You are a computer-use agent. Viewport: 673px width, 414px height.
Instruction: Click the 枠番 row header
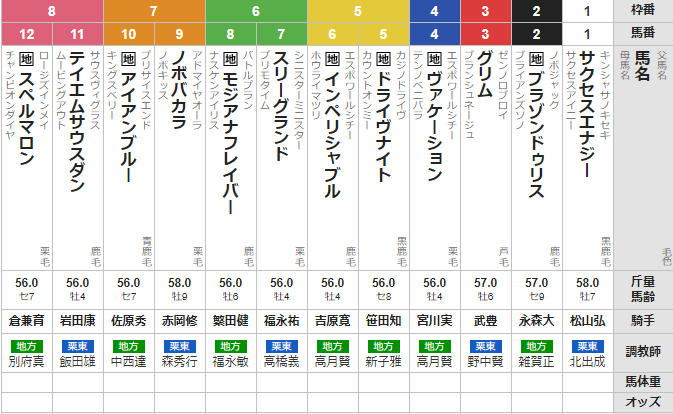643,10
